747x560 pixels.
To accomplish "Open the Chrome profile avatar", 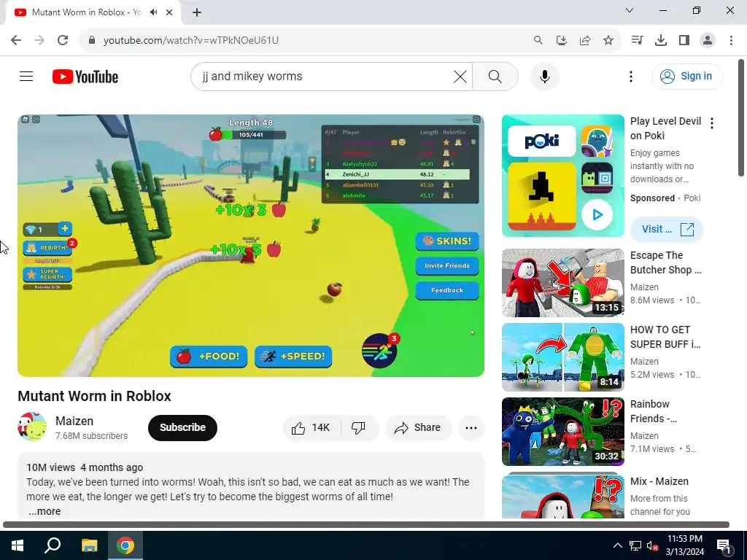I will point(708,40).
